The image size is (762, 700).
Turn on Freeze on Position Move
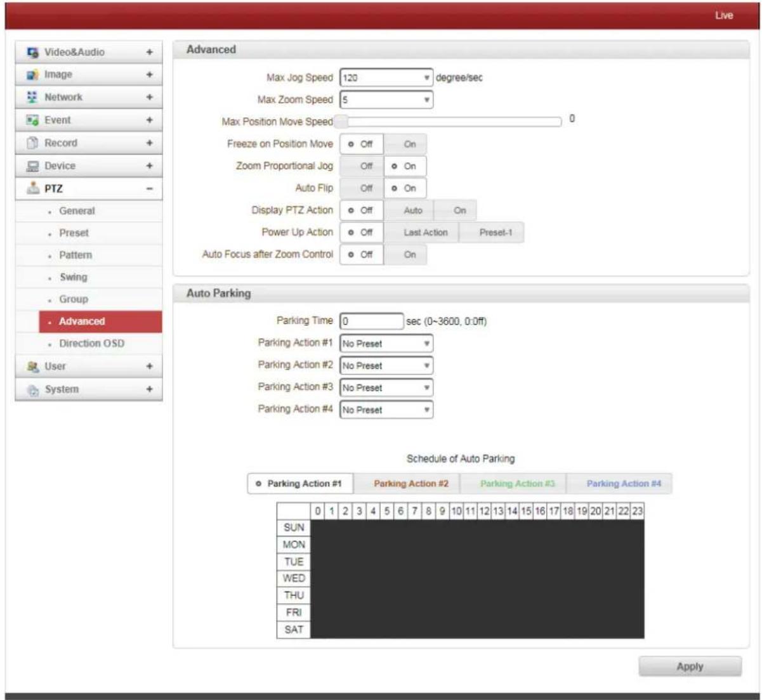pyautogui.click(x=405, y=144)
